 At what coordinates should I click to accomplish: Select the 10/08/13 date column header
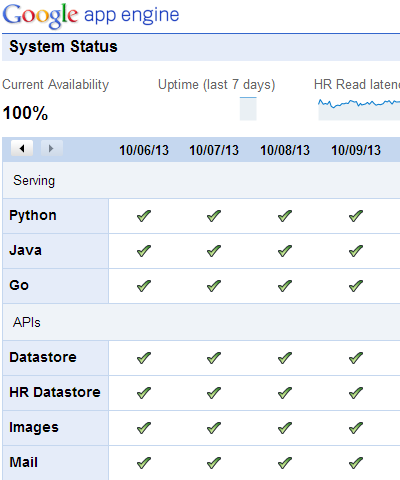tap(285, 150)
